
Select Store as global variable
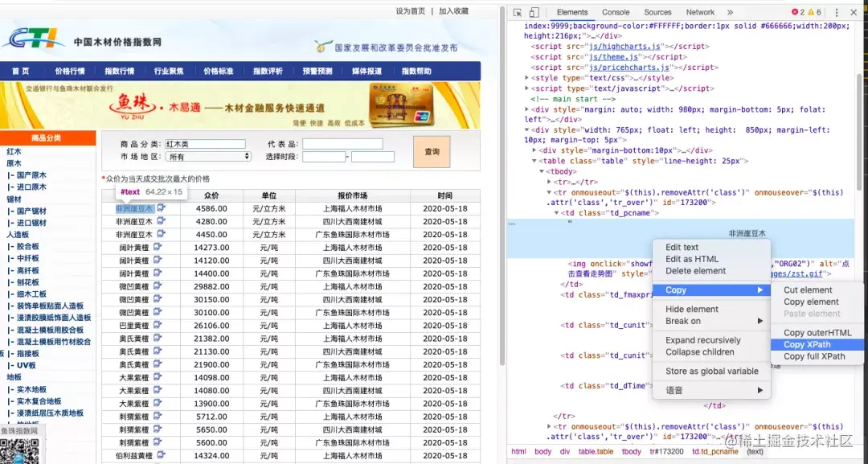711,371
